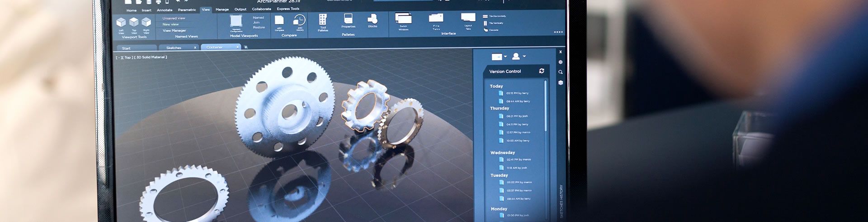This screenshot has height=222, width=868.
Task: Open Wednesday 11:18 AM by josh version
Action: [x=513, y=168]
